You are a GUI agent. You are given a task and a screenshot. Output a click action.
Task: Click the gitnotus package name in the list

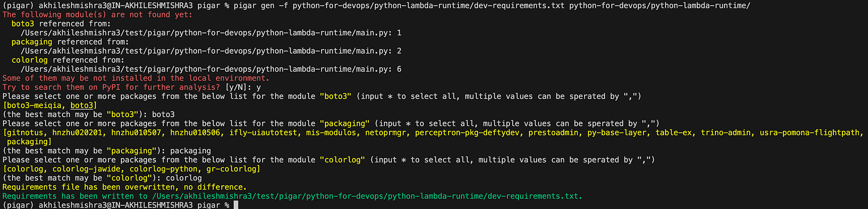[25, 132]
